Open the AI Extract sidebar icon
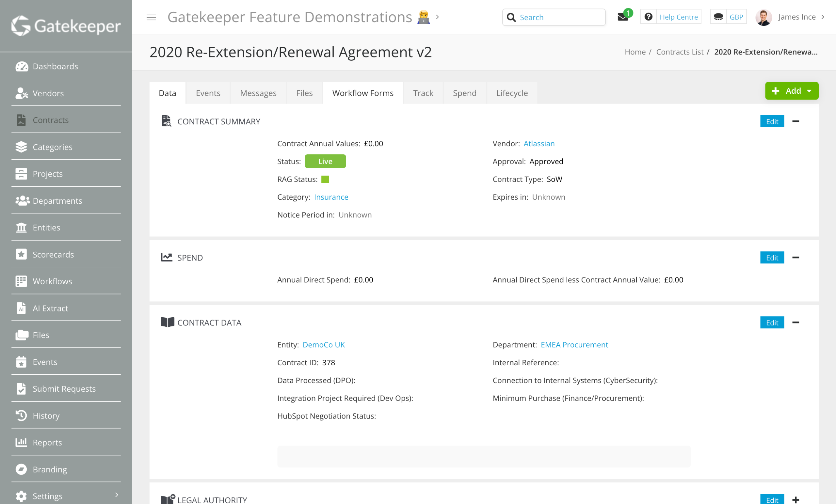Image resolution: width=836 pixels, height=504 pixels. (x=21, y=308)
